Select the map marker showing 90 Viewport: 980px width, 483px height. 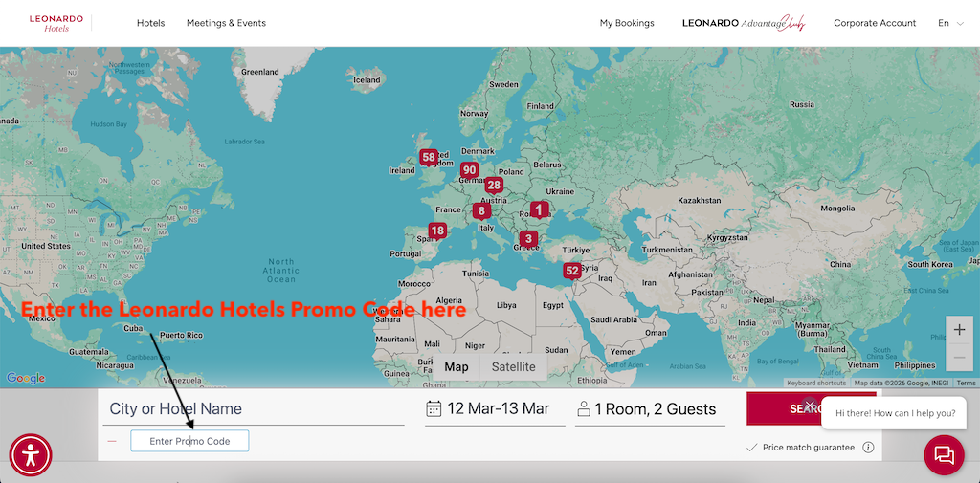(x=469, y=170)
